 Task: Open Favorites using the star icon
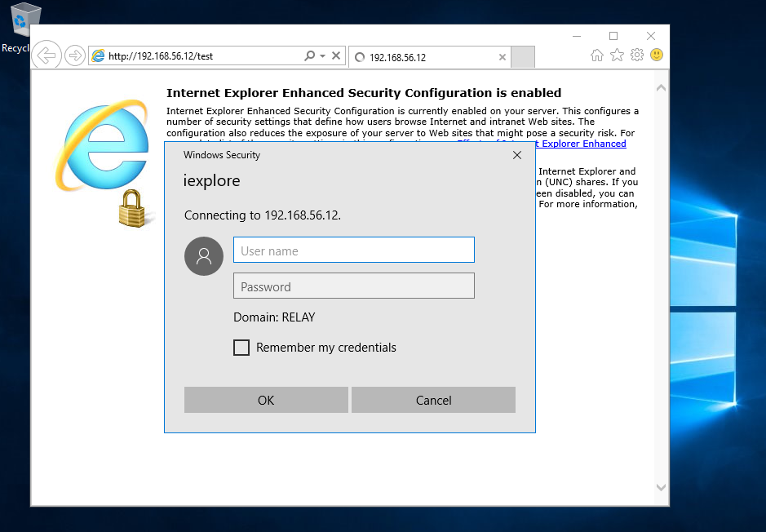coord(617,55)
